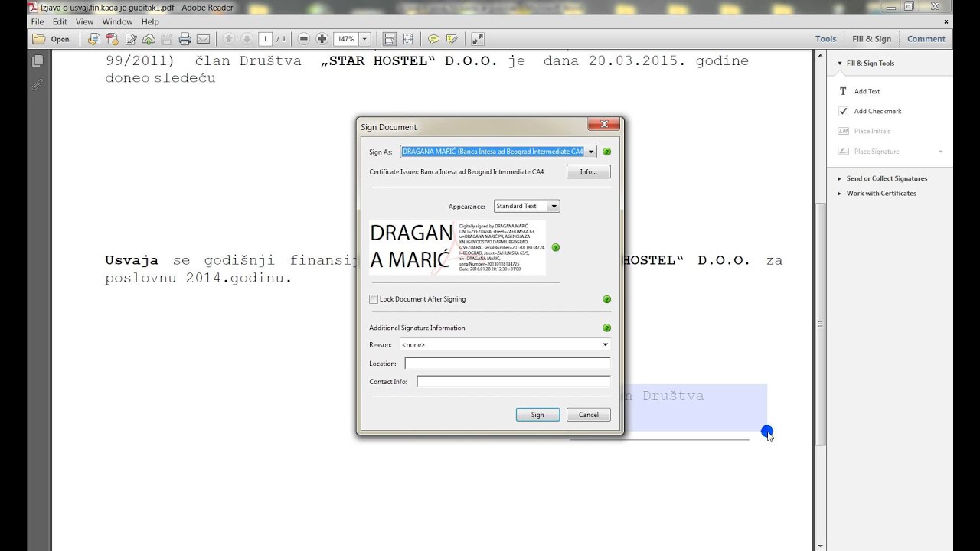
Task: Go to previous page arrow icon
Action: tap(228, 39)
